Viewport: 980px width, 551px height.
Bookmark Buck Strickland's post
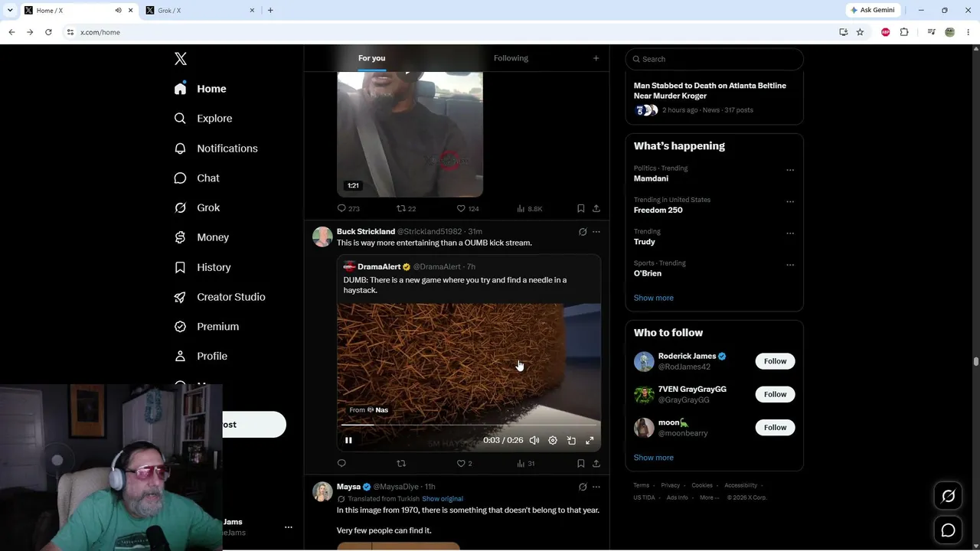(581, 463)
